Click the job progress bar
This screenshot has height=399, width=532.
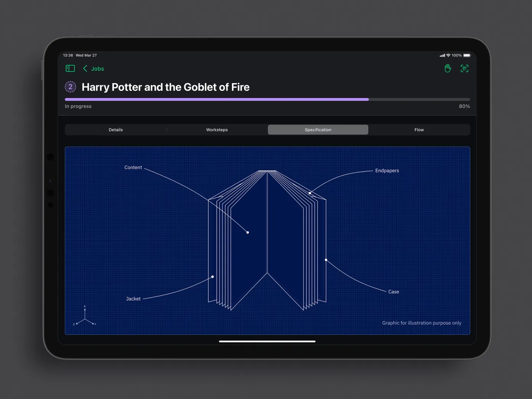(267, 99)
